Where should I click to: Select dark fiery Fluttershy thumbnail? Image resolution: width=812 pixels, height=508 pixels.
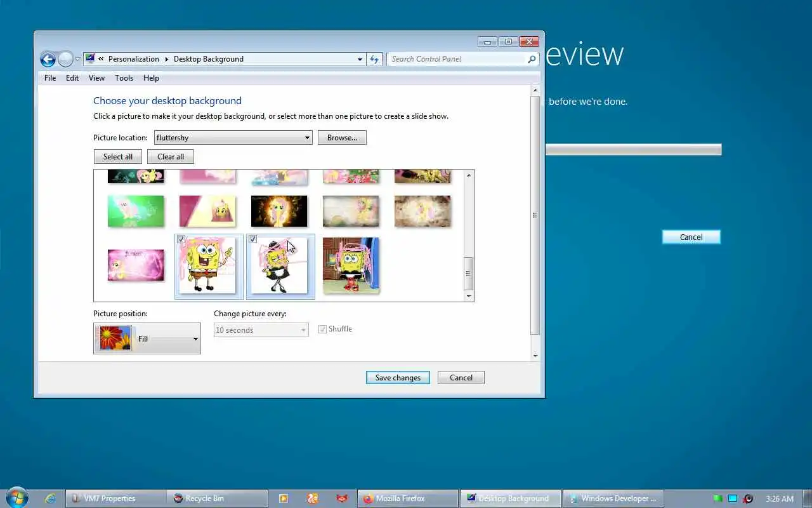coord(279,211)
